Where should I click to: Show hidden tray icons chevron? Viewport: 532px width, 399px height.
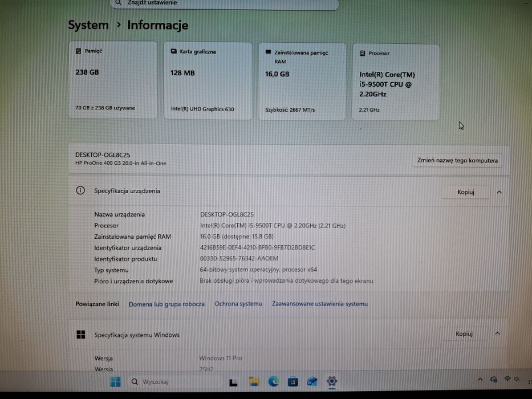tap(480, 379)
